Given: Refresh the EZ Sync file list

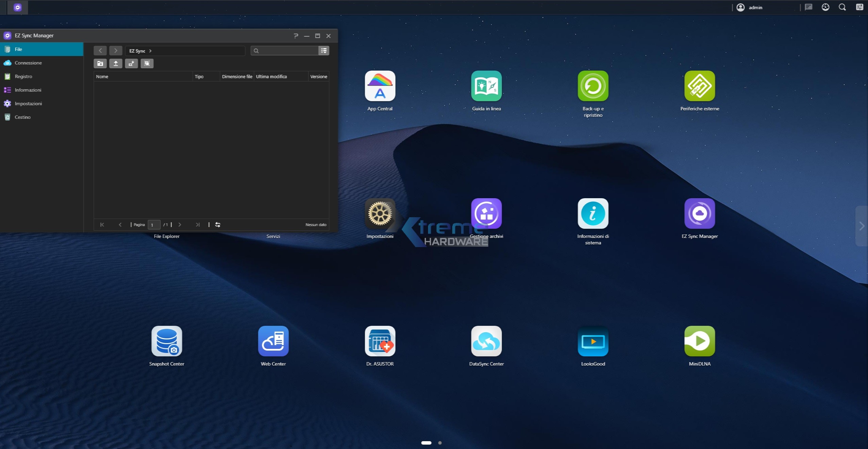Looking at the screenshot, I should pos(218,225).
